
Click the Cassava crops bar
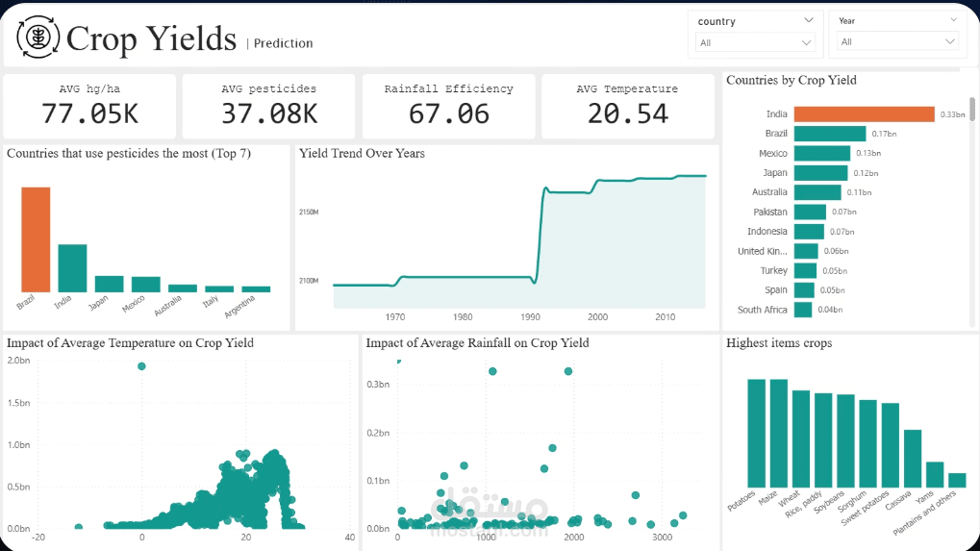(x=913, y=460)
